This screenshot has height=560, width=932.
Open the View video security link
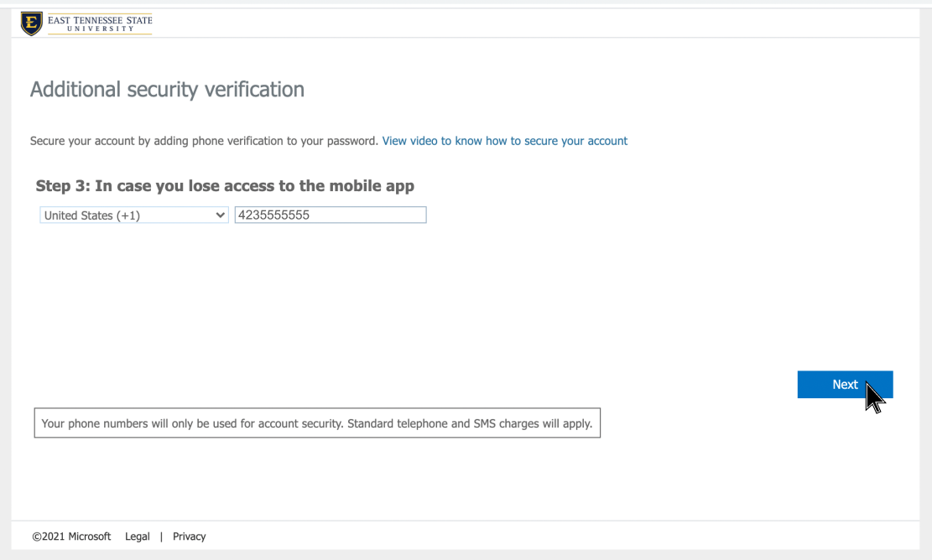[504, 141]
